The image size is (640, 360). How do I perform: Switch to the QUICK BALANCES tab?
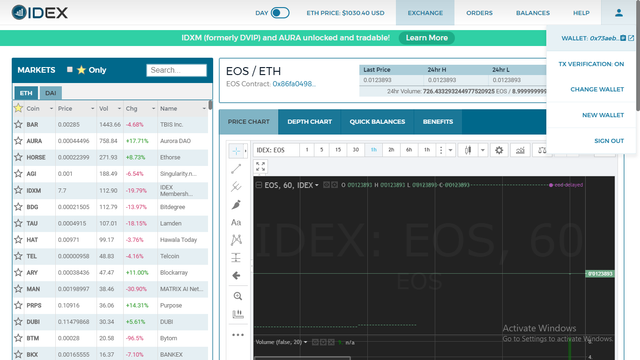pos(377,122)
